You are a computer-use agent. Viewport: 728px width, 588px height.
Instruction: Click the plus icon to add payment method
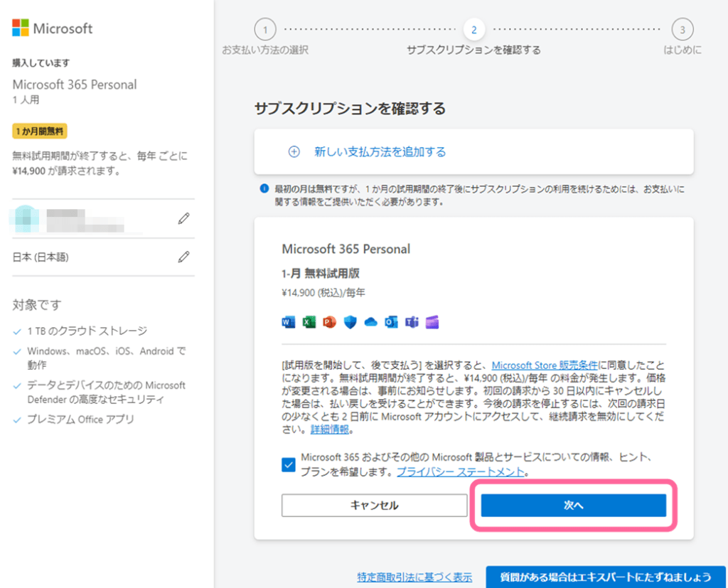click(x=294, y=152)
